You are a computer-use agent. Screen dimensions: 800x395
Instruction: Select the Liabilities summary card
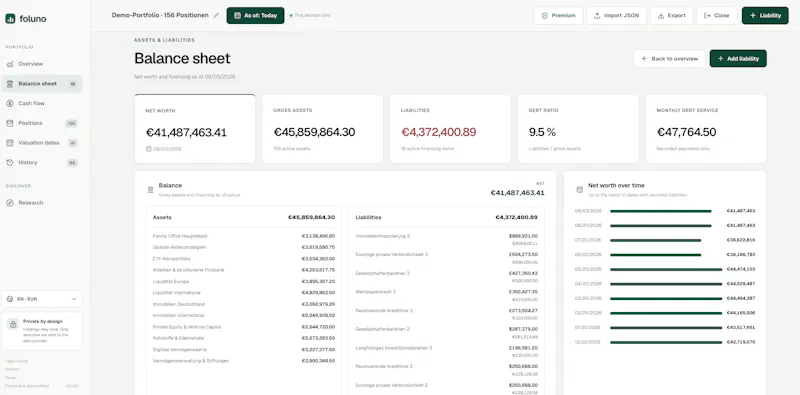tap(450, 129)
